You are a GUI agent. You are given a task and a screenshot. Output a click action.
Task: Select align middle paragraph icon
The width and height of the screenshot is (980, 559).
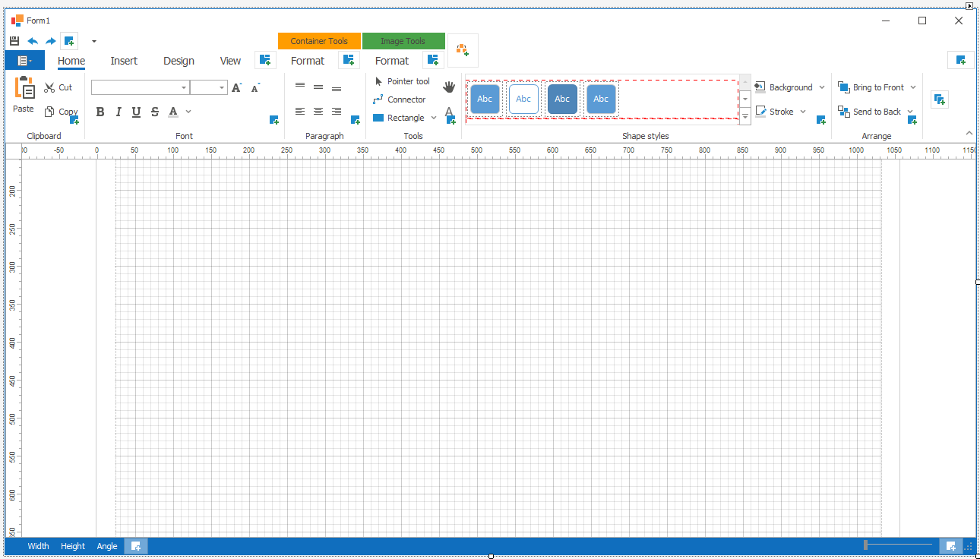click(318, 87)
